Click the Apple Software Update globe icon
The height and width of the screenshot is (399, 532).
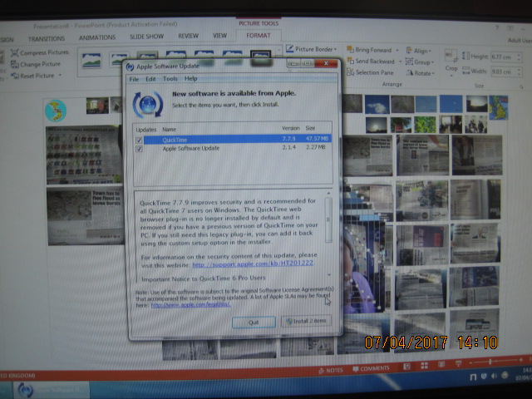coord(148,105)
